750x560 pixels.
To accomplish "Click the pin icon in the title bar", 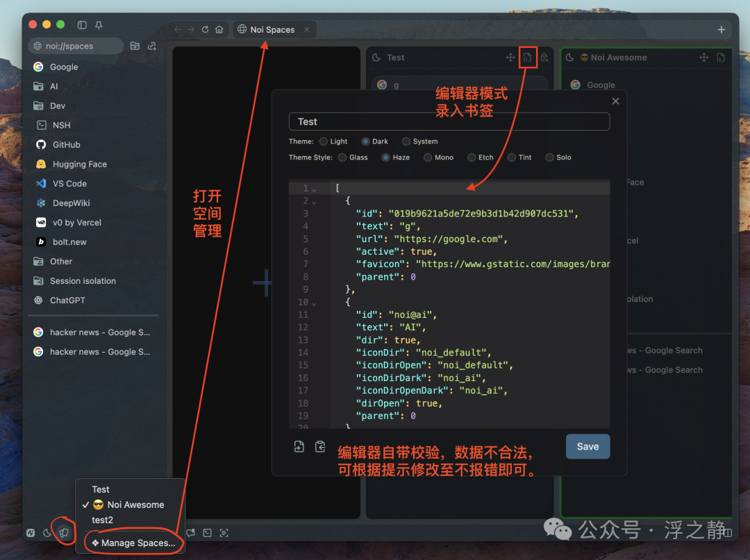I will (x=99, y=25).
